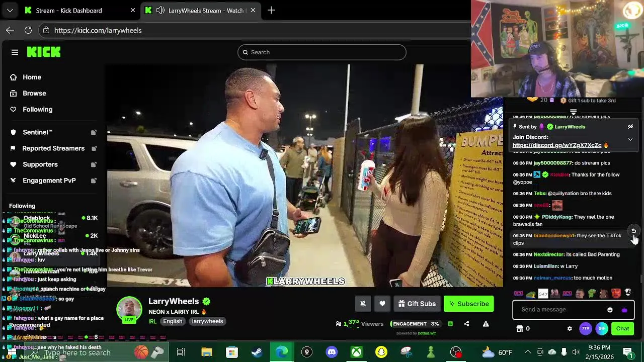Viewport: 644px width, 362px height.
Task: Click the report warning triangle icon
Action: click(486, 324)
